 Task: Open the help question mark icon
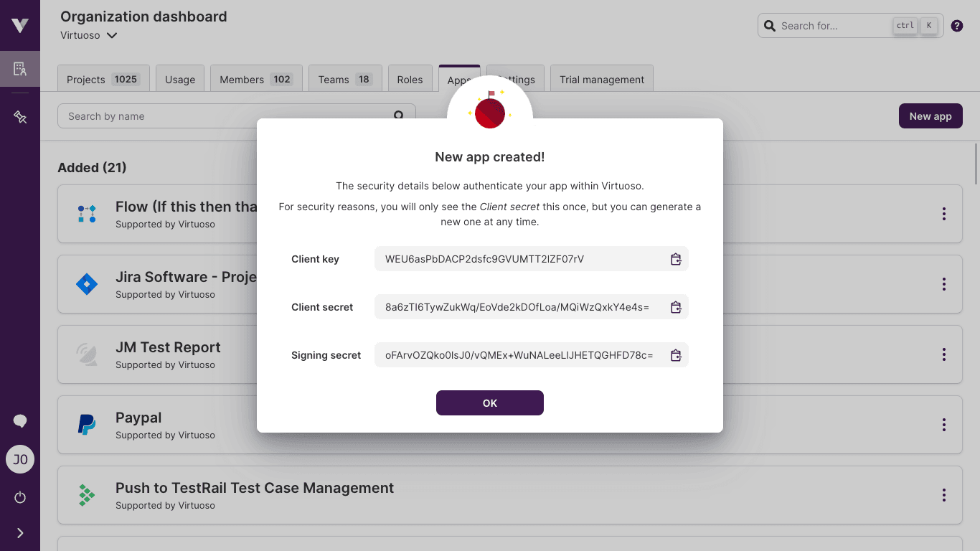tap(956, 25)
